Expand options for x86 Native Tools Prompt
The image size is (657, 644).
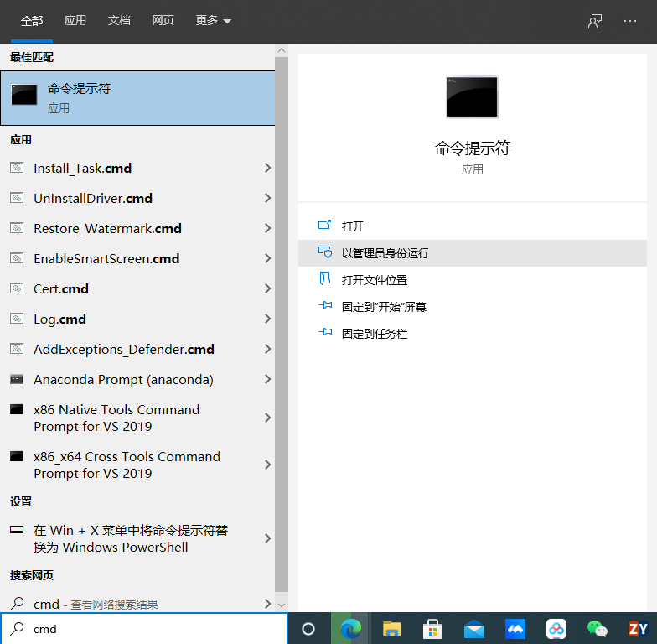pyautogui.click(x=267, y=418)
